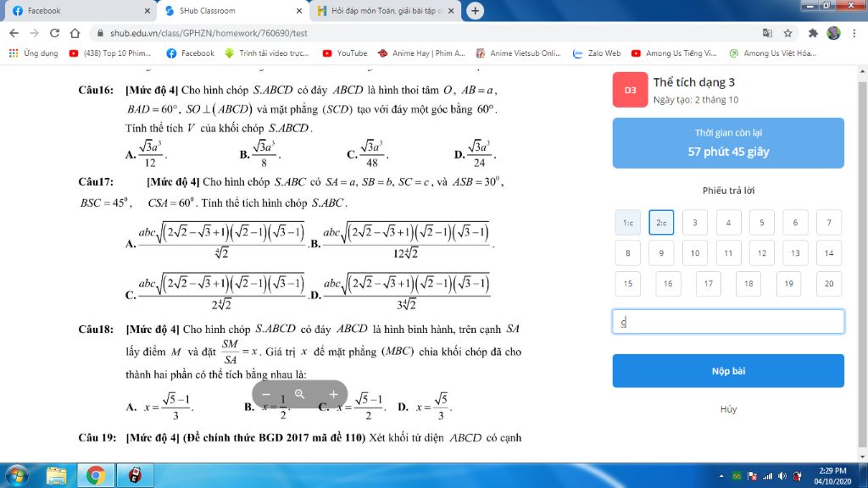Open the browser home page icon

(x=75, y=33)
